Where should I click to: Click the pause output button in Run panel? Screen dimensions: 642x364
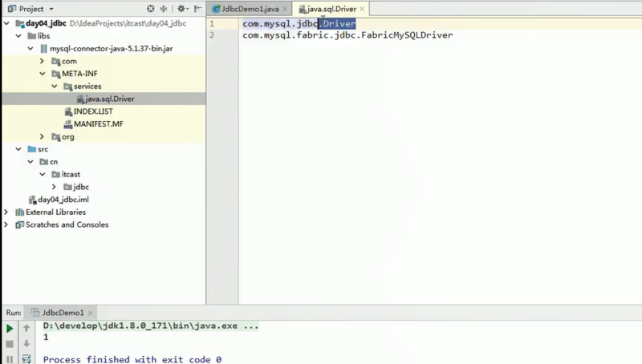(x=10, y=359)
